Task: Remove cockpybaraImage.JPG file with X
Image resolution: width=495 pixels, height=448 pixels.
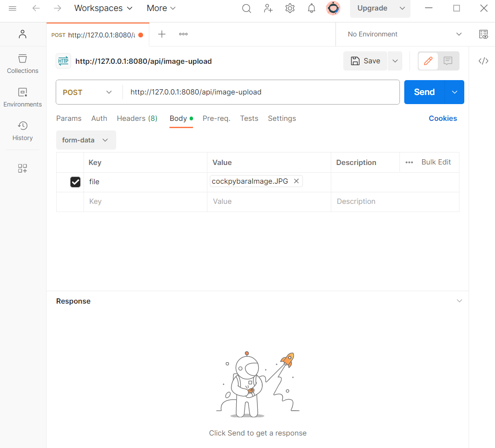Action: click(296, 181)
